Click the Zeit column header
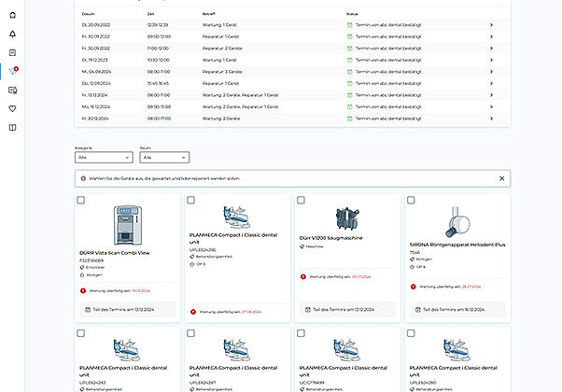The image size is (562, 392). [151, 14]
